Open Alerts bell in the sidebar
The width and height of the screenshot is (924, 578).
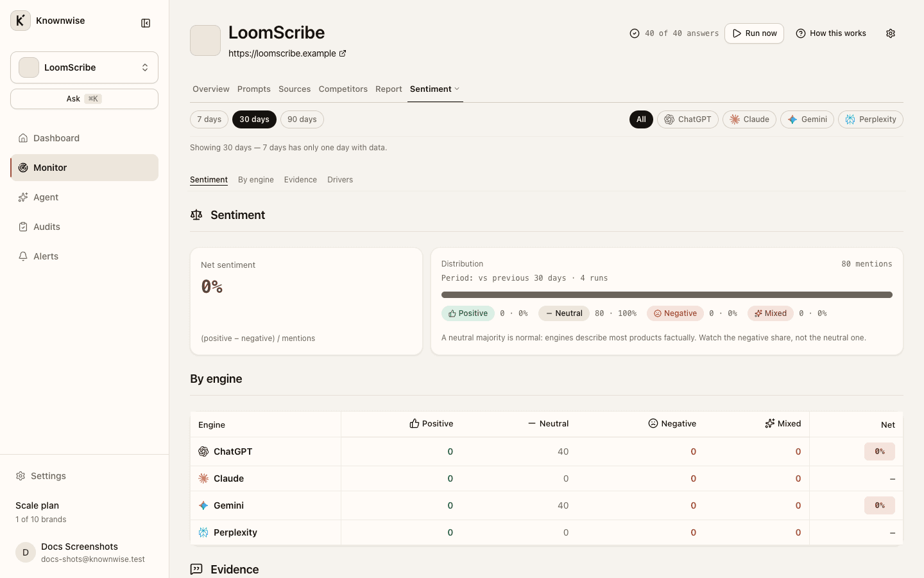coord(23,256)
